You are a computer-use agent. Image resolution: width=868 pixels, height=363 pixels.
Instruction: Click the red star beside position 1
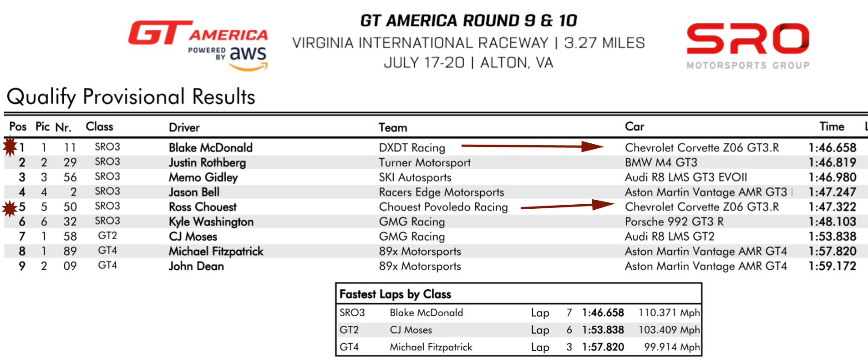point(10,146)
